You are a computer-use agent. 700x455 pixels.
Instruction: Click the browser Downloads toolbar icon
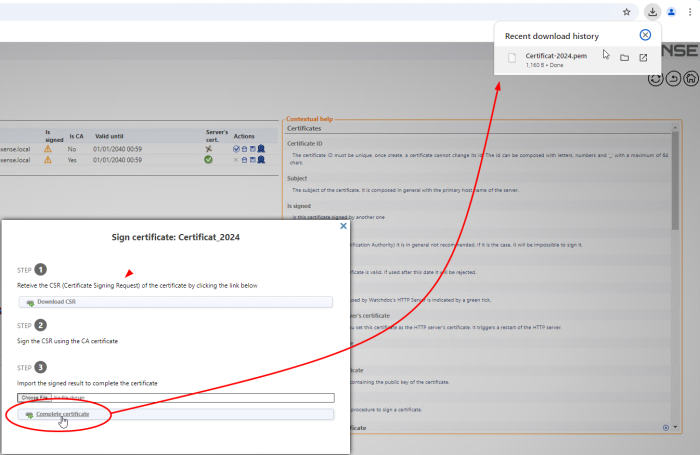652,12
